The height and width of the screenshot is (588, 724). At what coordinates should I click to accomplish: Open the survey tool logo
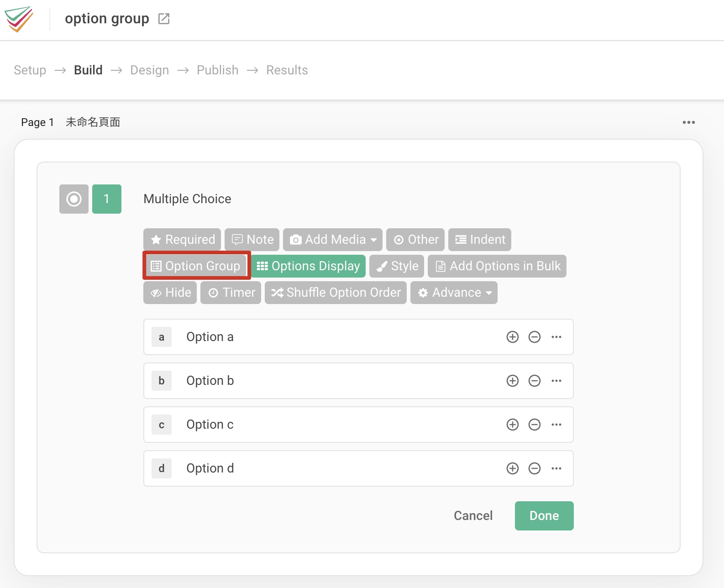(20, 18)
